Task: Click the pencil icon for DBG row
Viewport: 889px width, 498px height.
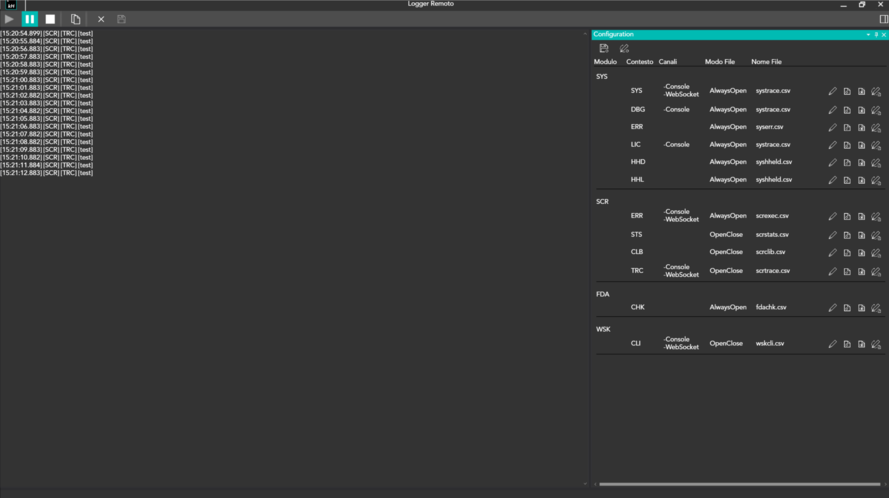Action: pyautogui.click(x=833, y=109)
